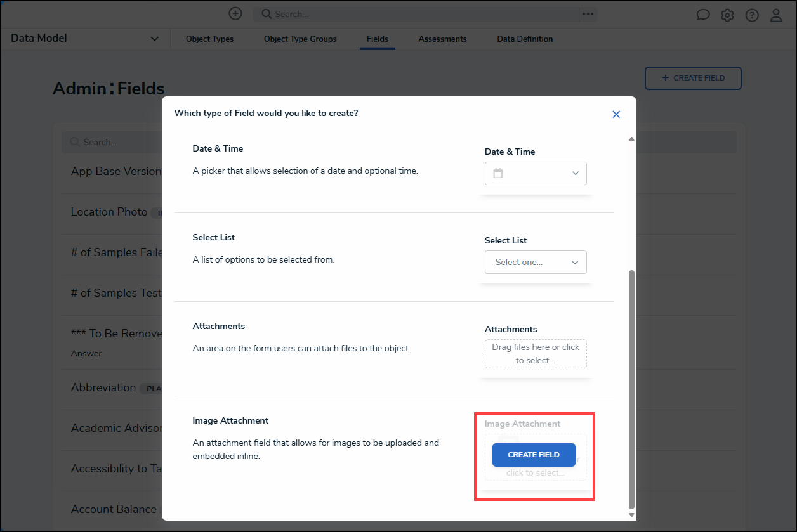Click the quick-add plus circle icon
Image resolution: width=797 pixels, height=532 pixels.
pyautogui.click(x=235, y=13)
